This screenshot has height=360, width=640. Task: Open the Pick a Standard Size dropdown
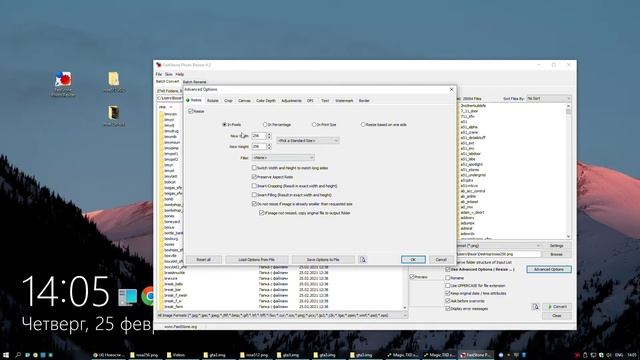point(308,140)
